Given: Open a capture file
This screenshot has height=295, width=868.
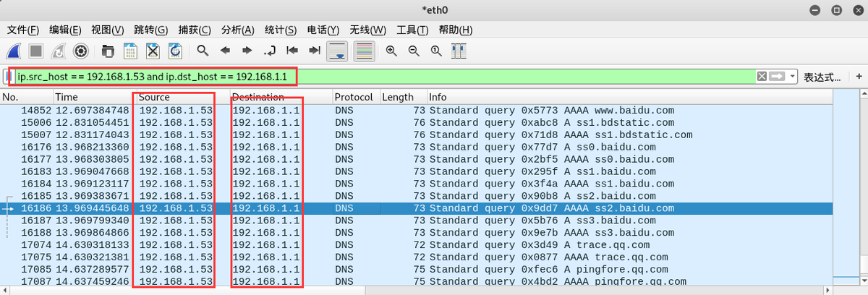Looking at the screenshot, I should click(x=108, y=51).
